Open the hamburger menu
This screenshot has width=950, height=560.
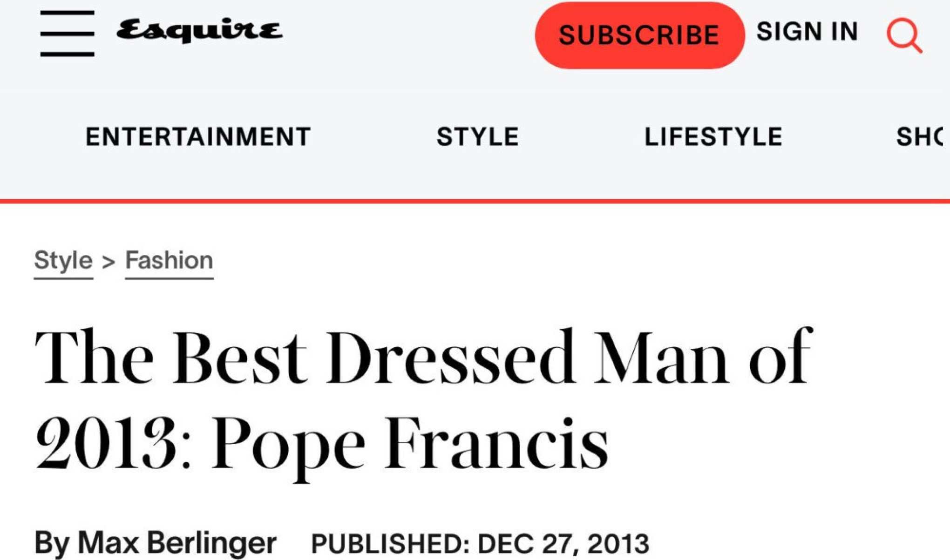tap(67, 34)
